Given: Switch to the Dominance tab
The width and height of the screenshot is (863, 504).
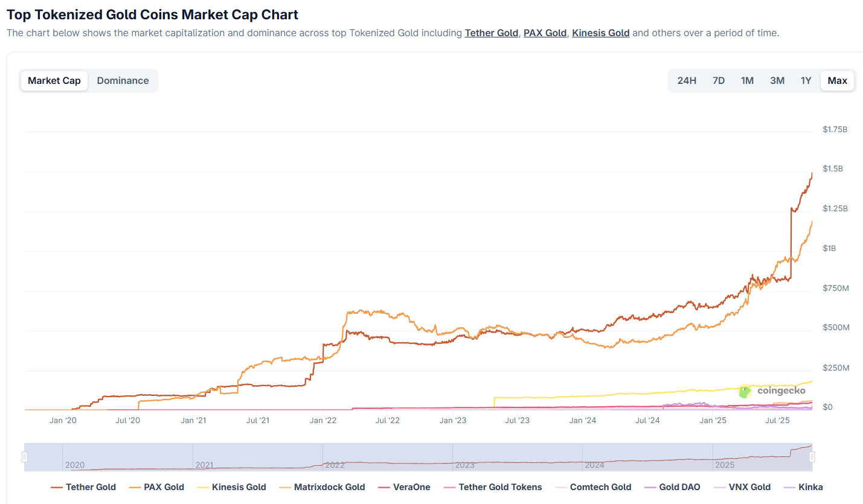Looking at the screenshot, I should click(x=123, y=81).
